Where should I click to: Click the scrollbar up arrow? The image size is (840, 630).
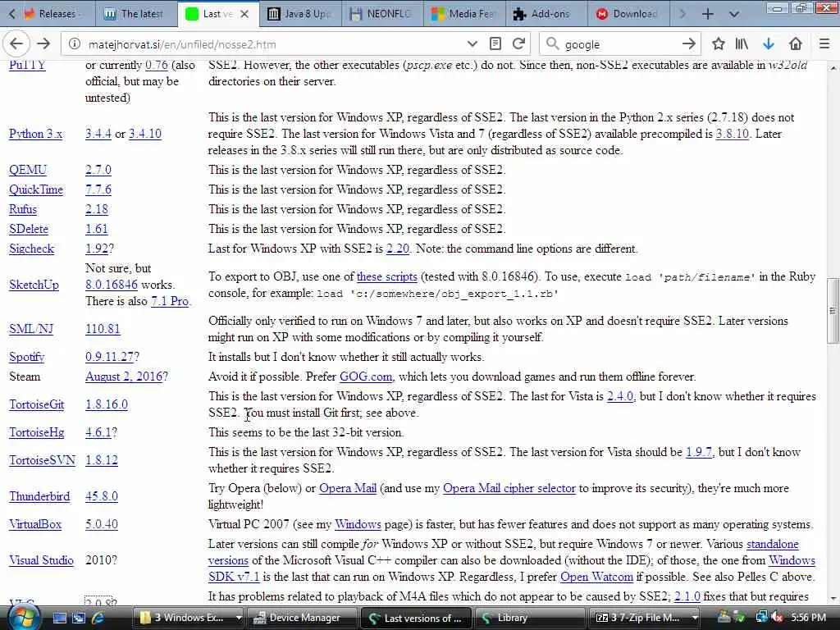833,68
